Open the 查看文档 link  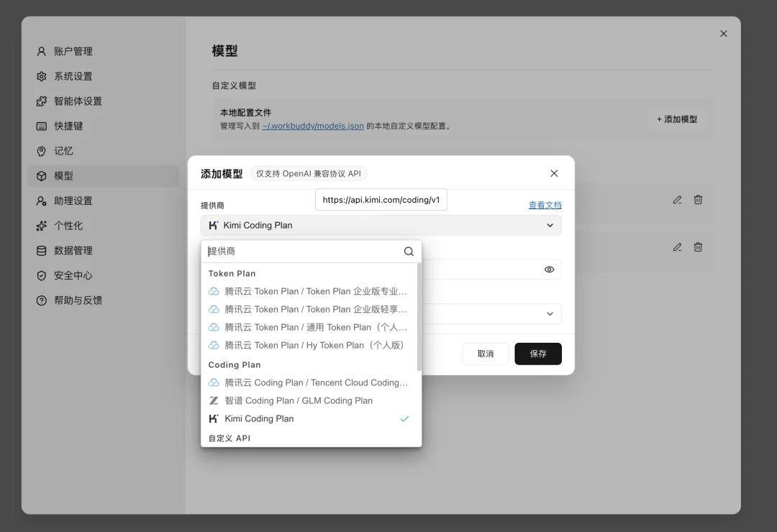click(545, 205)
